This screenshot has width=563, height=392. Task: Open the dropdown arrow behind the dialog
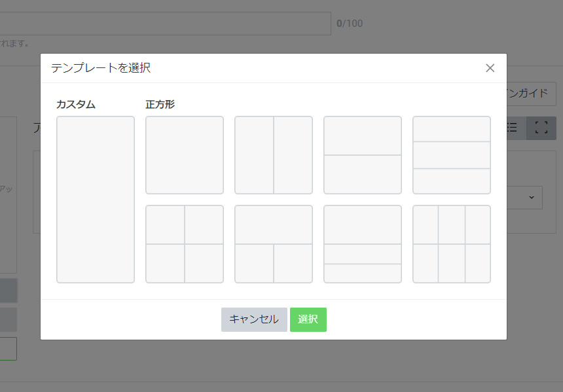pos(532,198)
